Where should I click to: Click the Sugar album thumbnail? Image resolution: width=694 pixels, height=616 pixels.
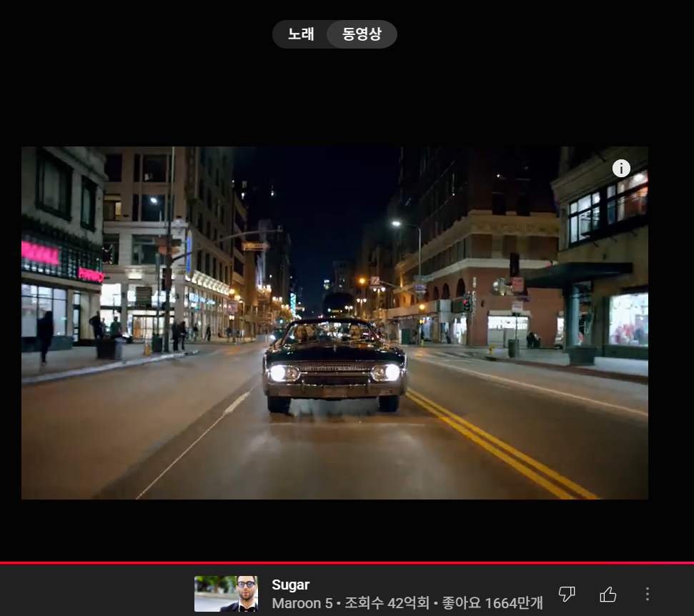click(x=226, y=593)
